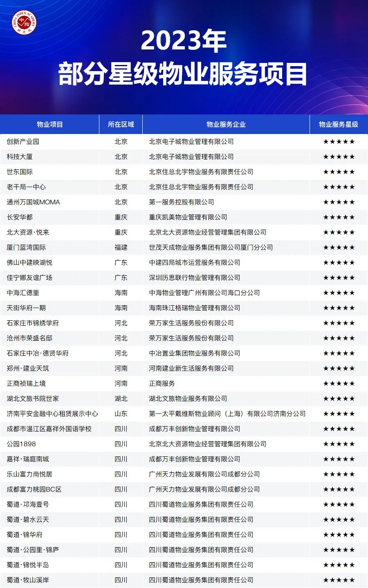Select the 成都市温江区嘉祥外国语学校 cell

coord(49,429)
